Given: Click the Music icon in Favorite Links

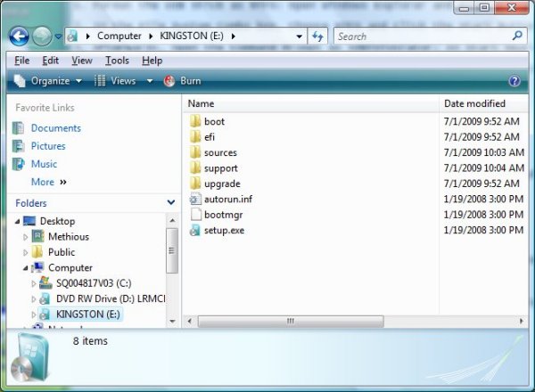Looking at the screenshot, I should click(x=19, y=164).
